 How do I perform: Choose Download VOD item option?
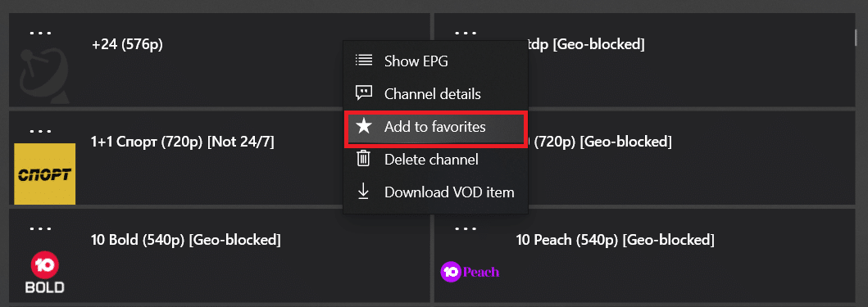click(436, 192)
